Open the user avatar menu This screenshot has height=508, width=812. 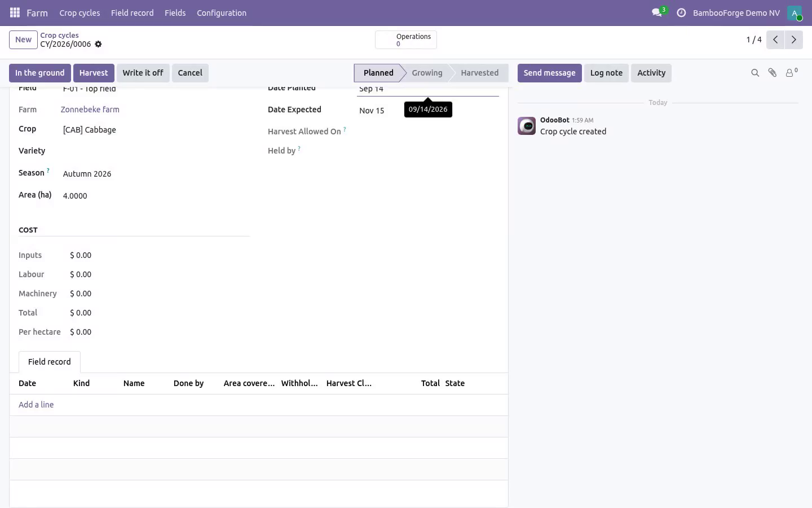(x=795, y=12)
